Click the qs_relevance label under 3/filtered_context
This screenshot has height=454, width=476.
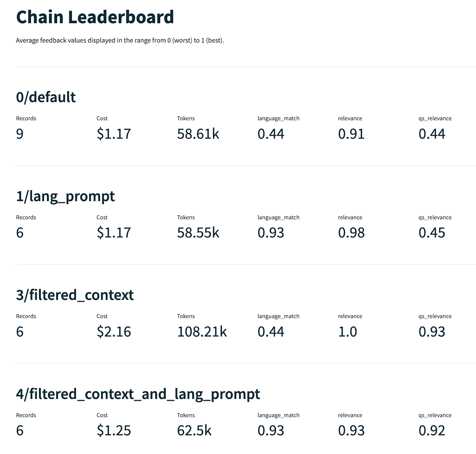[435, 316]
